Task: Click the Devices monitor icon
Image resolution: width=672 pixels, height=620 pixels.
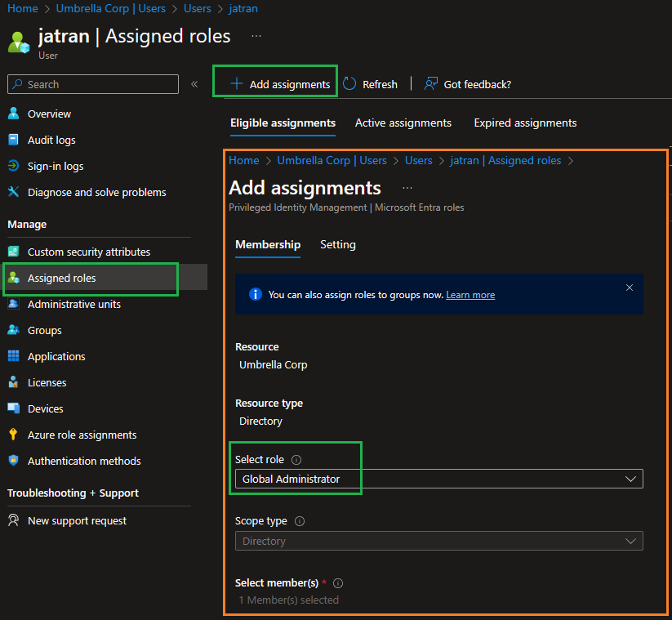Action: point(13,408)
